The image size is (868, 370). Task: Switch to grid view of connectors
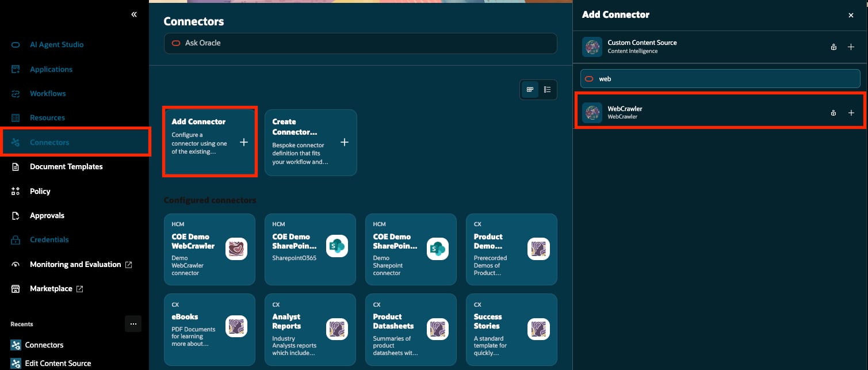tap(530, 89)
